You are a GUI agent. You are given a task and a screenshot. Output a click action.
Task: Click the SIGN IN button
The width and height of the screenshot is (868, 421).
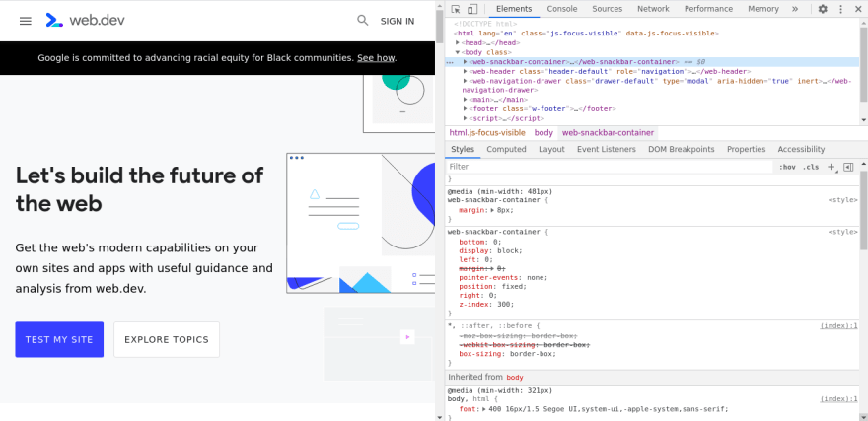pos(397,21)
